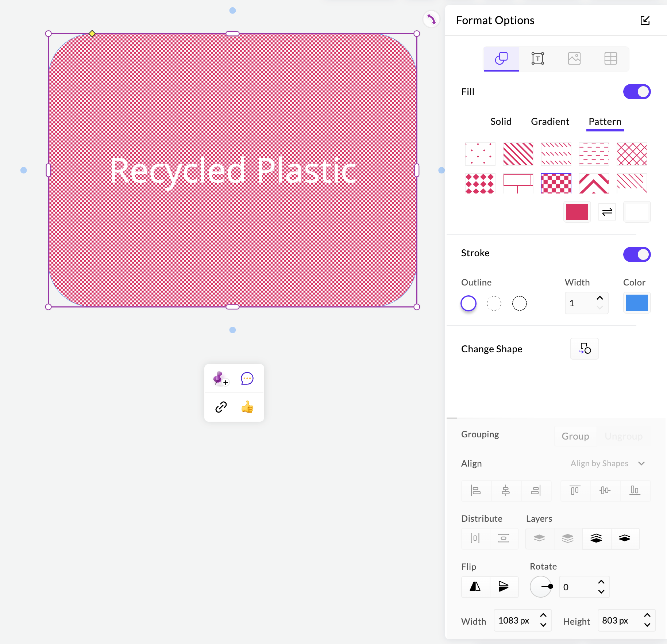Choose the chevron zigzag pattern
The image size is (667, 644).
(x=594, y=183)
